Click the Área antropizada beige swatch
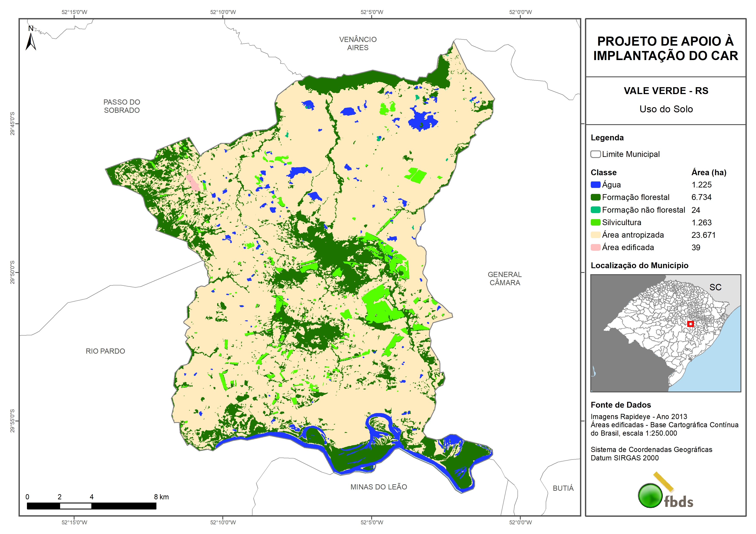The width and height of the screenshot is (756, 534). click(595, 235)
